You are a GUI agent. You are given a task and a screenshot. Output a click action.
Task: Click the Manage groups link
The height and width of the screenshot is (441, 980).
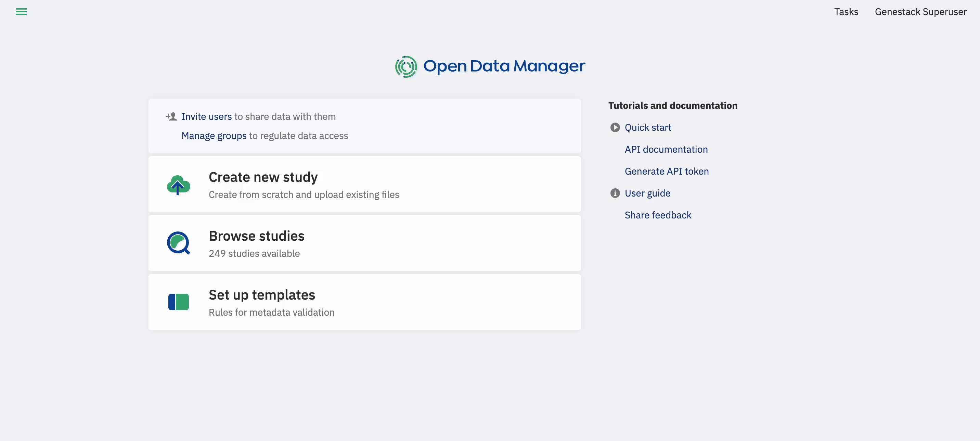click(x=214, y=136)
